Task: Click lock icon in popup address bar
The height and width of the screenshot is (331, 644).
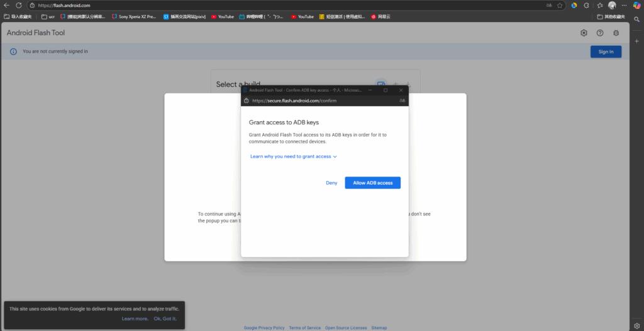Action: click(247, 100)
